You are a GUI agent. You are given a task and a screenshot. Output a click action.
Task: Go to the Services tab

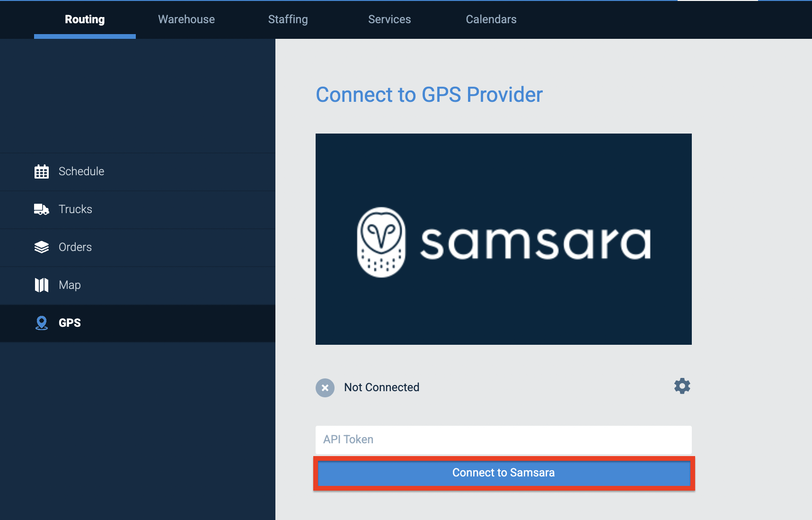pos(389,19)
